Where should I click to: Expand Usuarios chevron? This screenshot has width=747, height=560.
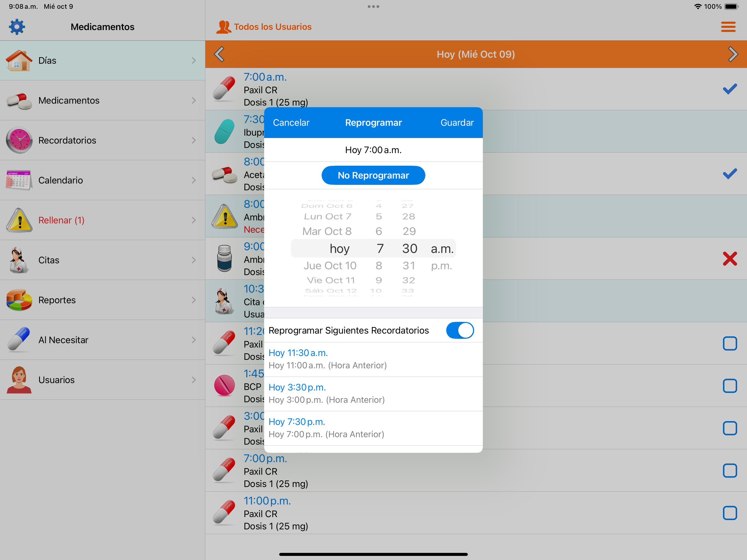click(194, 380)
